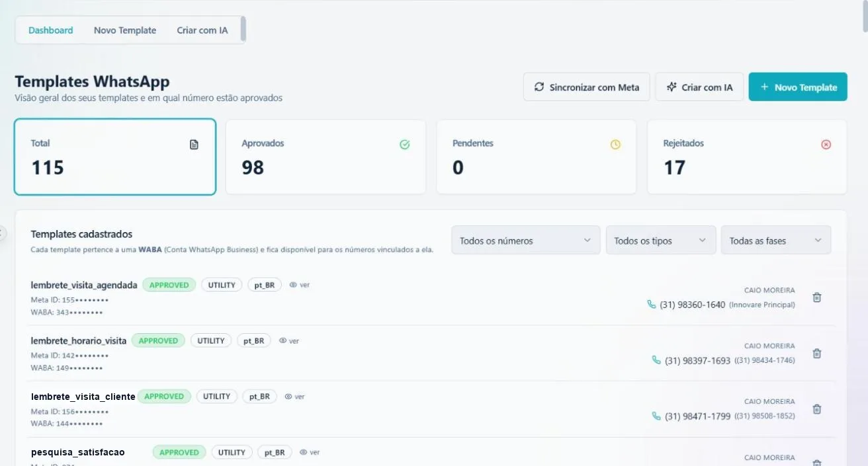The image size is (868, 466).
Task: Switch to the 'Criar com IA' tab
Action: tap(202, 30)
